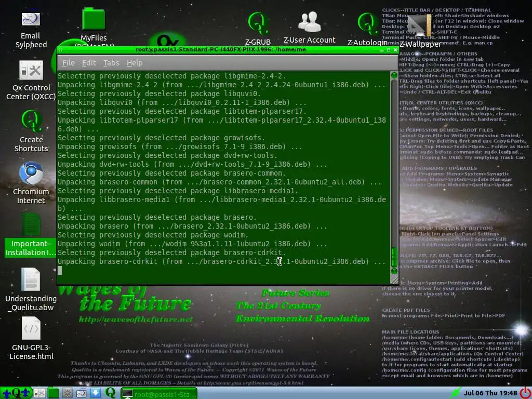Open the green file manager taskbar icon
532x399 pixels.
tap(54, 393)
